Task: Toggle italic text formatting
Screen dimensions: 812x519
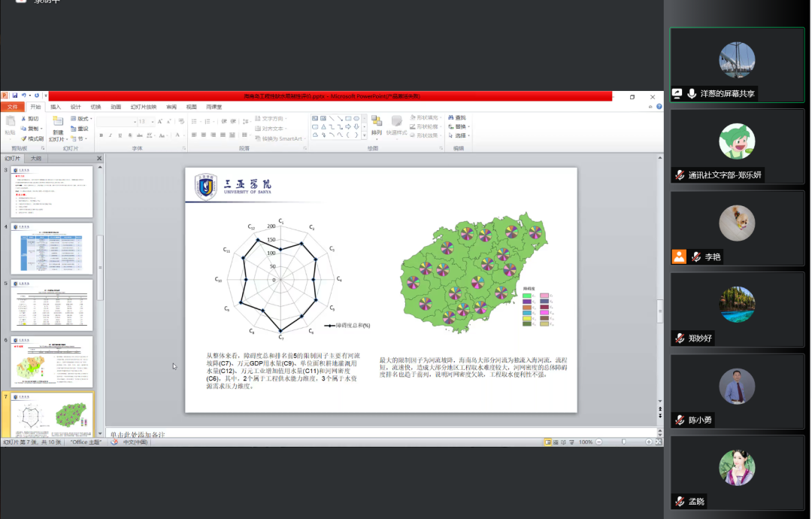Action: 111,135
